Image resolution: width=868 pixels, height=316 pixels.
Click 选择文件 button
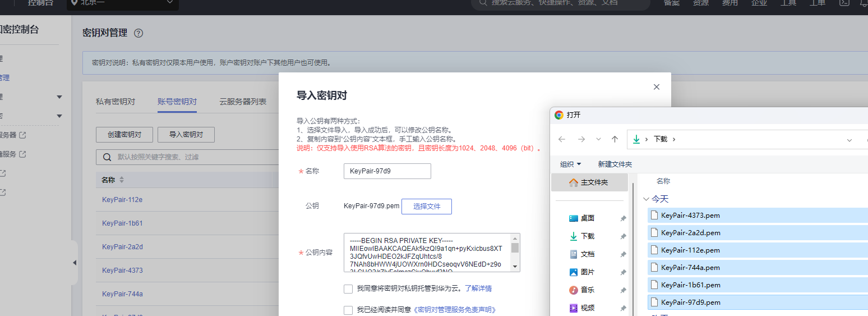[x=427, y=207]
